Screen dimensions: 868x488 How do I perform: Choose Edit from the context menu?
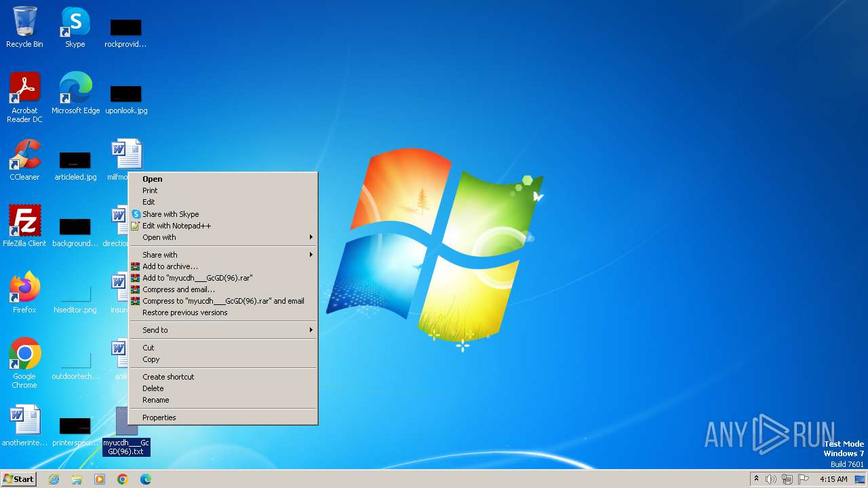[x=223, y=202]
